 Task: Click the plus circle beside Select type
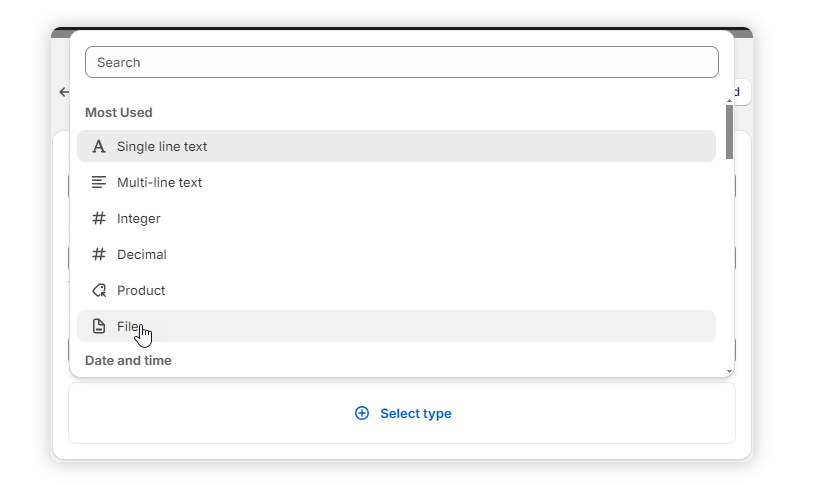pos(362,413)
